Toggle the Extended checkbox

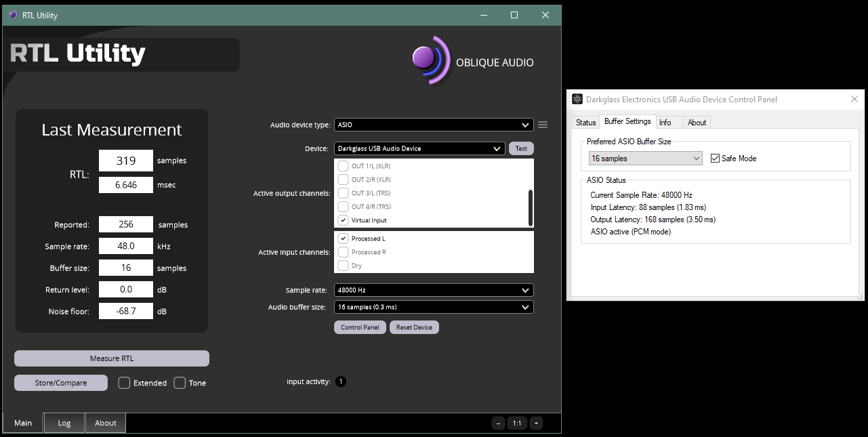(124, 383)
